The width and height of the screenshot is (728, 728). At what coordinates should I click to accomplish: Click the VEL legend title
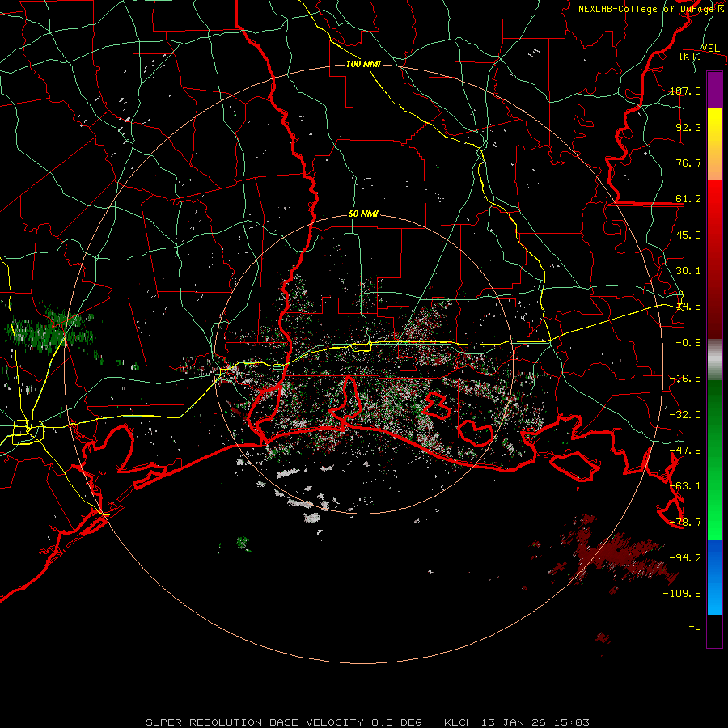pyautogui.click(x=710, y=49)
